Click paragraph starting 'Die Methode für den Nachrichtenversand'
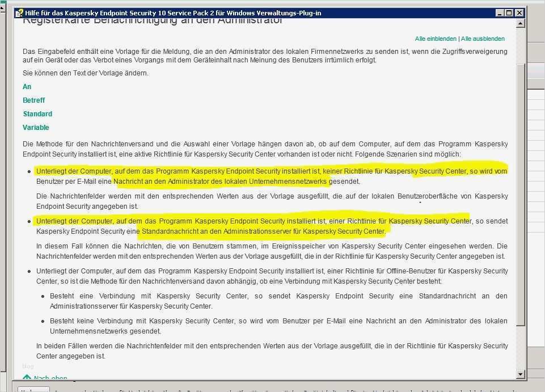The height and width of the screenshot is (392, 545). coord(265,149)
